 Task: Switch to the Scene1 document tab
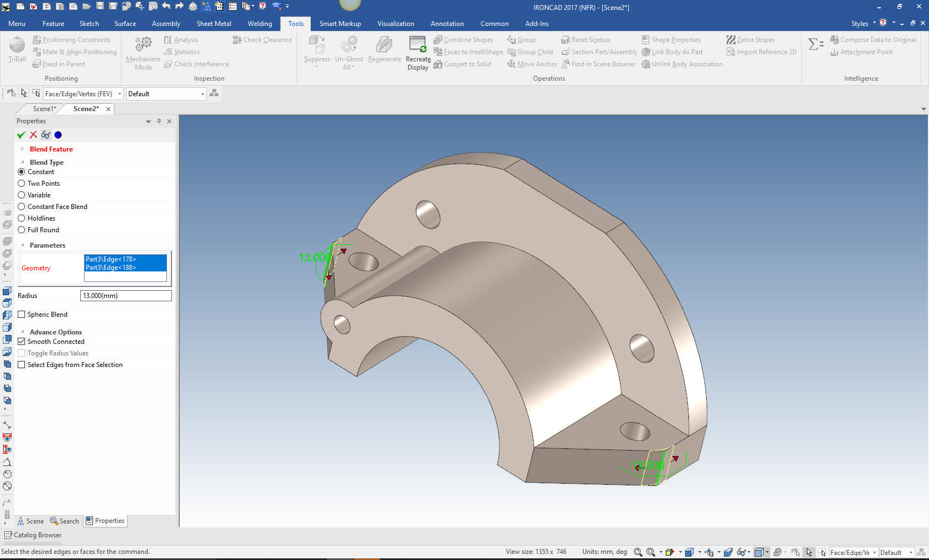pyautogui.click(x=44, y=109)
